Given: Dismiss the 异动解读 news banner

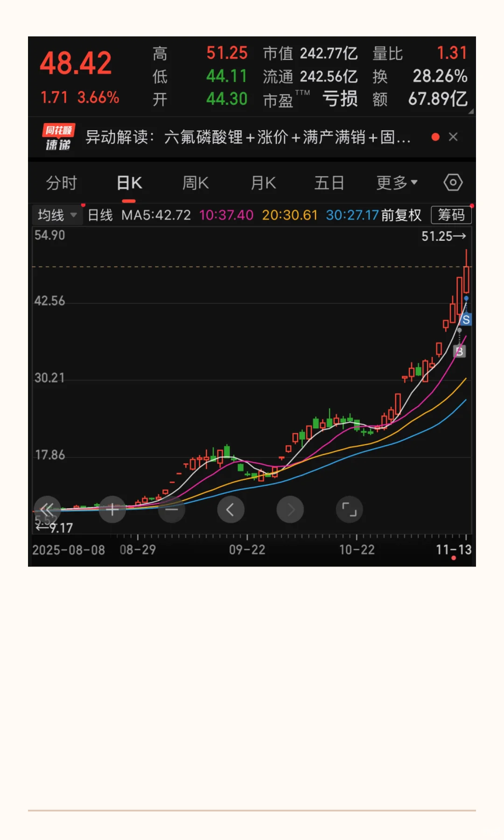Looking at the screenshot, I should pyautogui.click(x=453, y=137).
